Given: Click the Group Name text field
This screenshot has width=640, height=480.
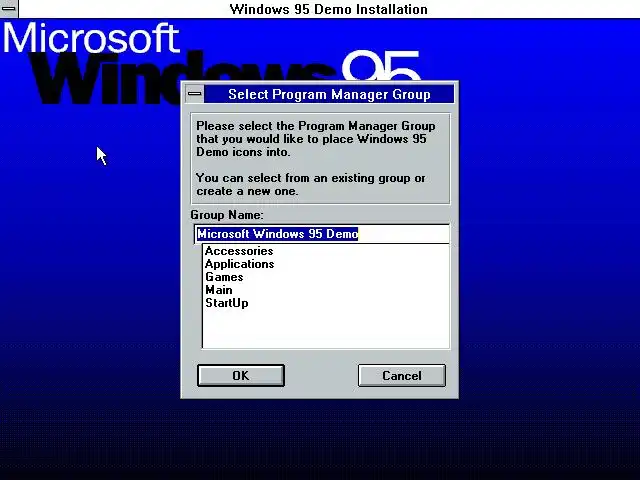Looking at the screenshot, I should pos(322,234).
